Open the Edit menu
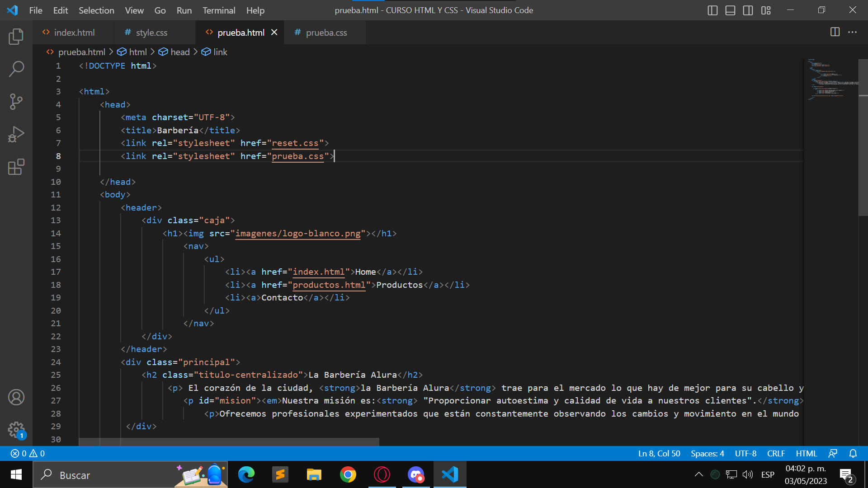 click(61, 10)
